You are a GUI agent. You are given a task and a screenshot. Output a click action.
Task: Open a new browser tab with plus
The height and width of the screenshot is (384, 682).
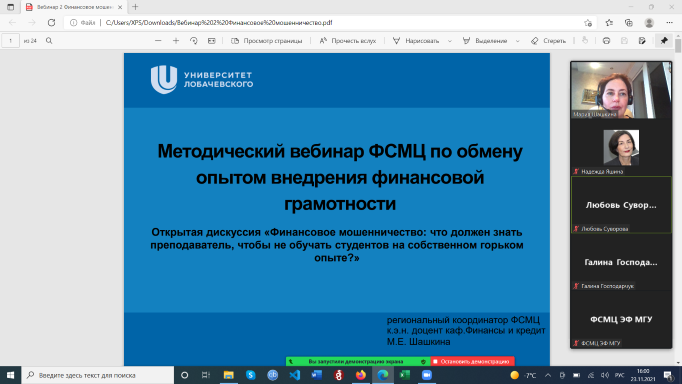tap(135, 7)
